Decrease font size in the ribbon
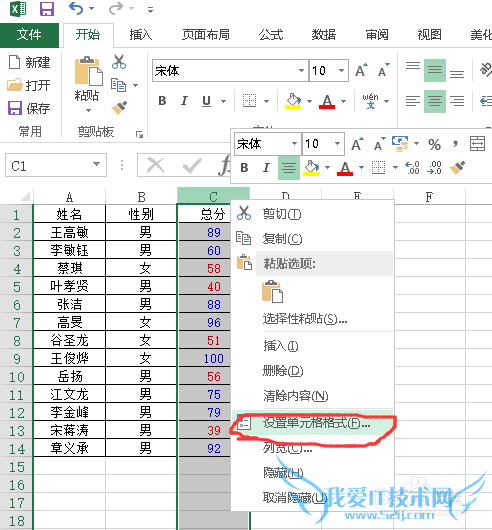 pyautogui.click(x=384, y=70)
